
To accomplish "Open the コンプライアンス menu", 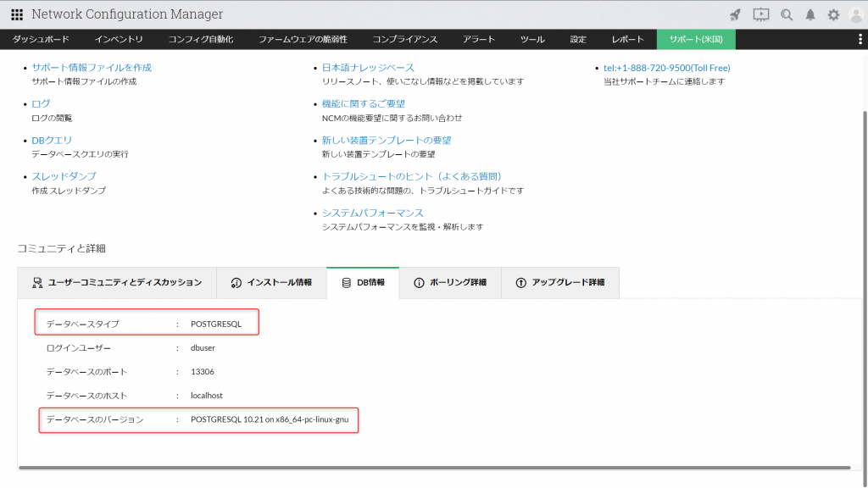I will coord(404,39).
